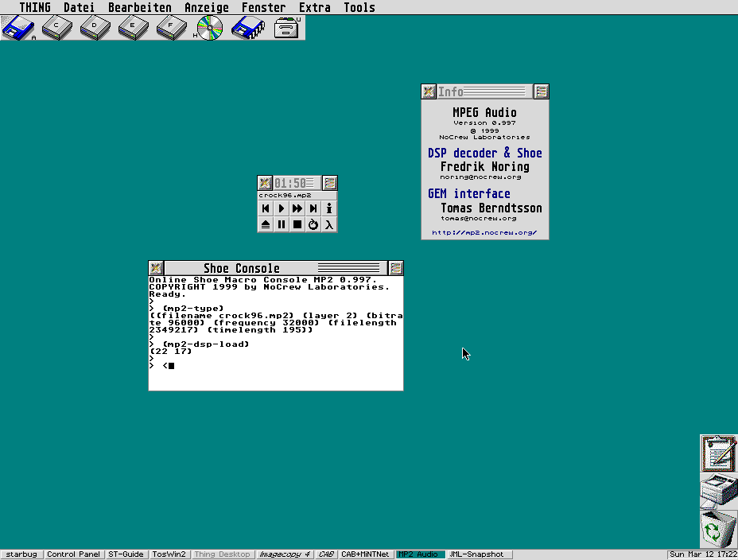The height and width of the screenshot is (560, 738).
Task: Switch to starbug in the taskbar
Action: click(x=21, y=554)
